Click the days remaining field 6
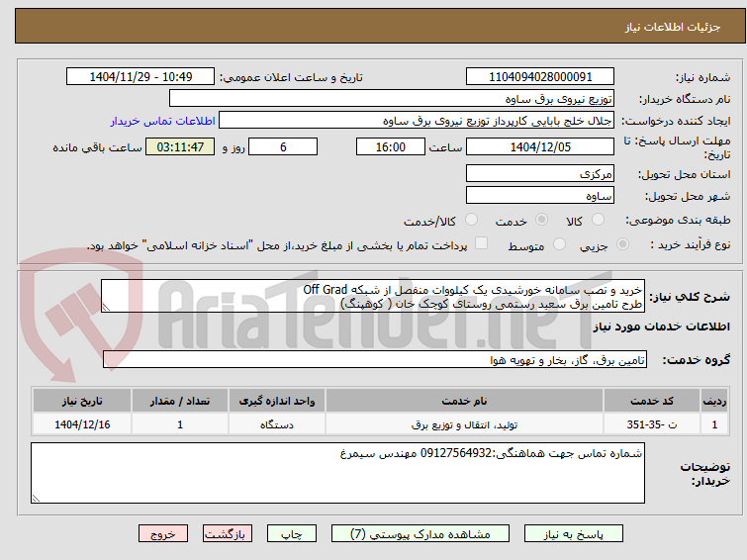The height and width of the screenshot is (560, 747). click(283, 146)
